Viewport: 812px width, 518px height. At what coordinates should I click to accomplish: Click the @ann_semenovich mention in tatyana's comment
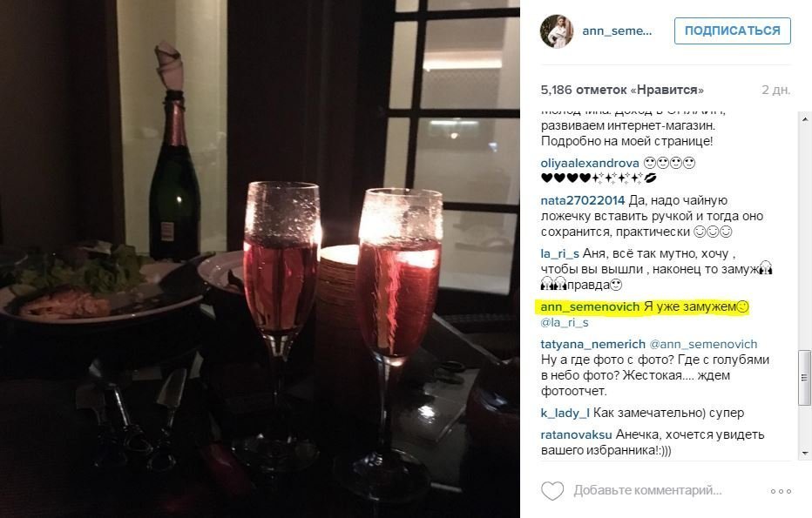(703, 344)
